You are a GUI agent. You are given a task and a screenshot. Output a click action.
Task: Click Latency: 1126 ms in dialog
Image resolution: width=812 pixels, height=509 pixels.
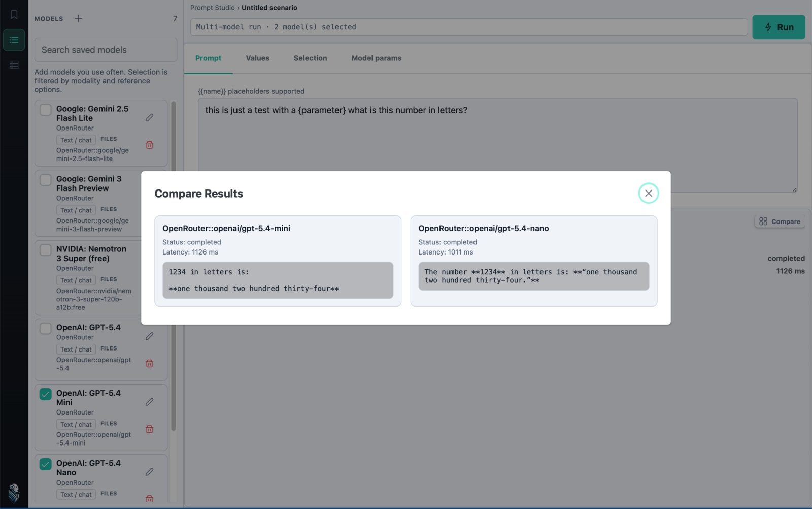(x=190, y=252)
